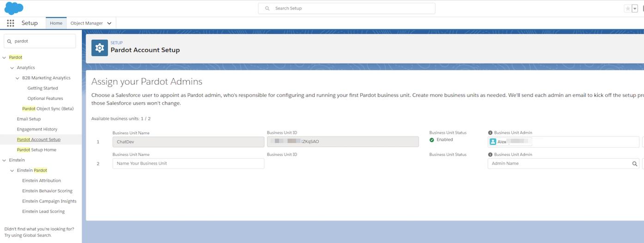The image size is (644, 243).
Task: Click the search icon in Admin Name field
Action: (x=635, y=163)
